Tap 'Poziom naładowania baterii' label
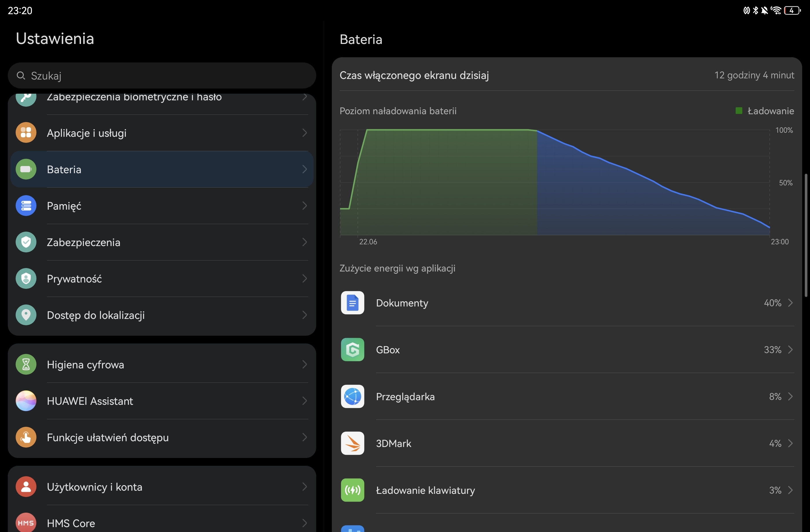Viewport: 810px width, 532px height. 398,111
